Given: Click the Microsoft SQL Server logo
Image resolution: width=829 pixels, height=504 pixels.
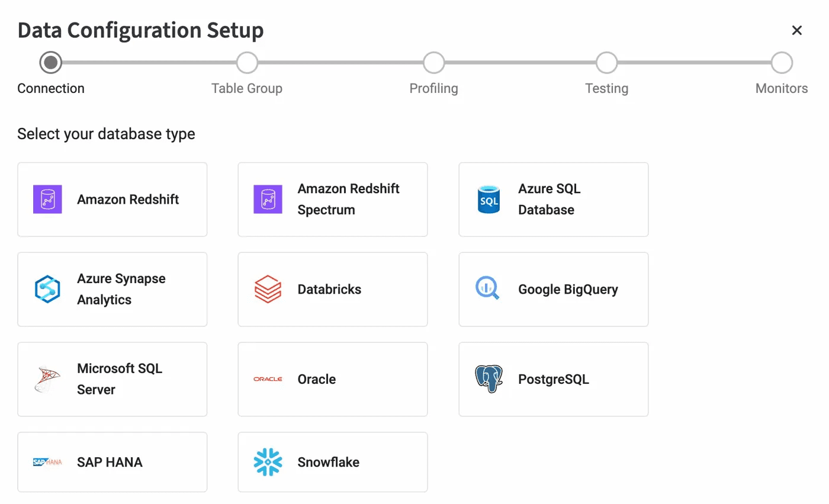Looking at the screenshot, I should click(47, 380).
